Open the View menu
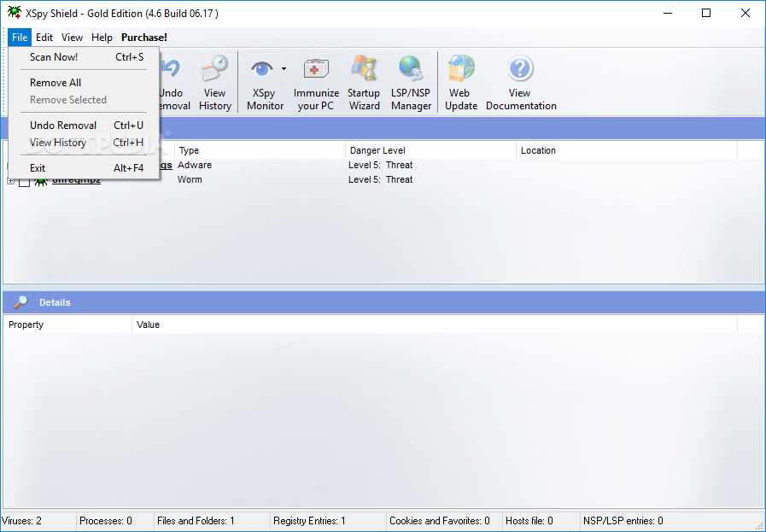 tap(72, 37)
